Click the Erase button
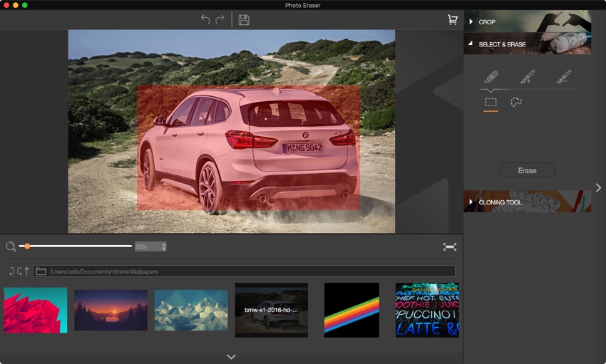This screenshot has width=606, height=364. tap(527, 170)
